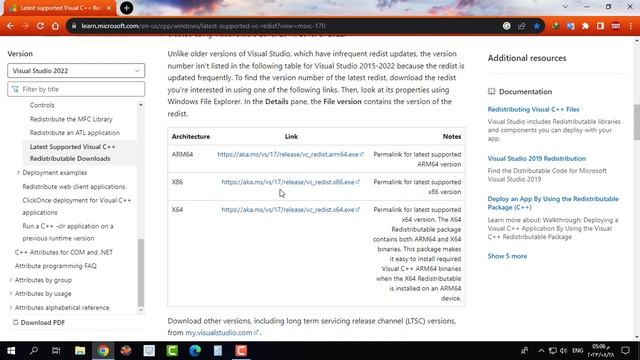
Task: Open File Explorer from the taskbar
Action: tap(80, 351)
